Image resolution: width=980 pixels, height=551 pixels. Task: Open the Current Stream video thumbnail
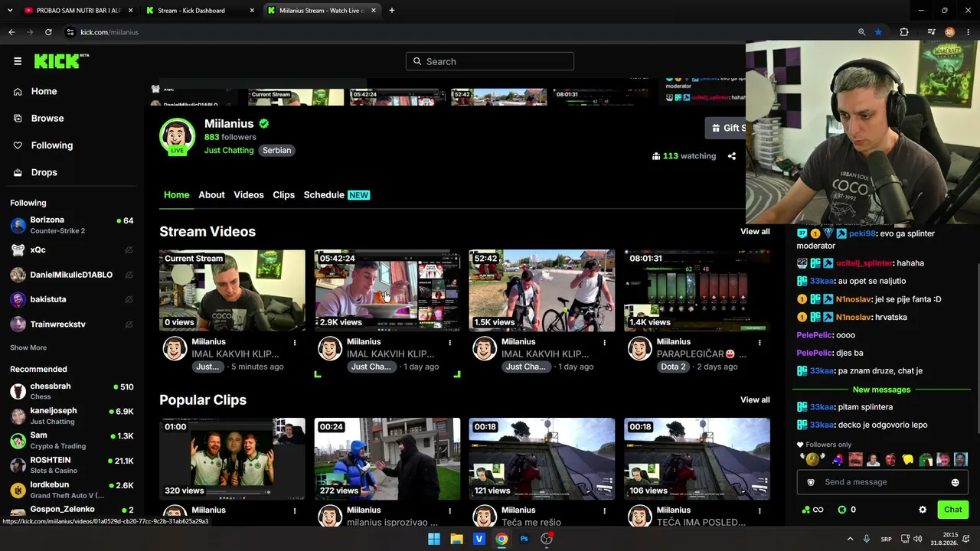tap(232, 291)
